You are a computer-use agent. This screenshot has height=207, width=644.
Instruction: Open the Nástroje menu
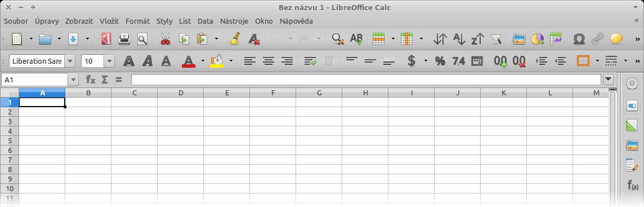[234, 21]
